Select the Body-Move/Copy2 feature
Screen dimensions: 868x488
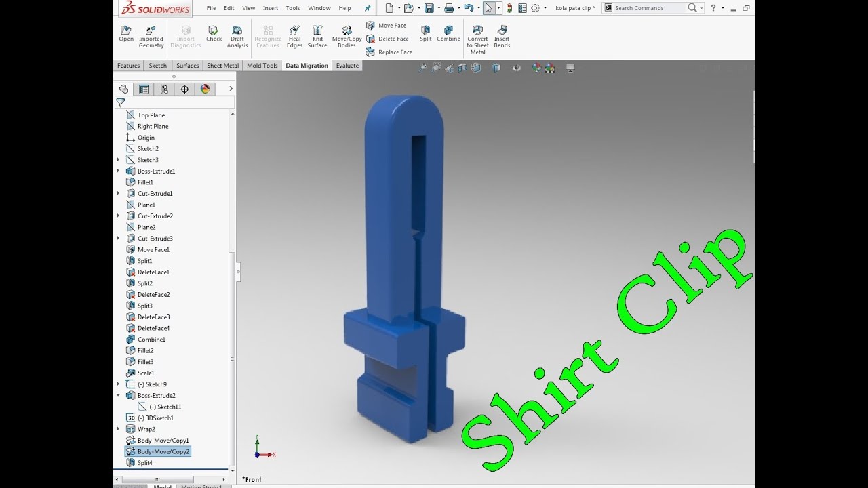click(x=158, y=451)
